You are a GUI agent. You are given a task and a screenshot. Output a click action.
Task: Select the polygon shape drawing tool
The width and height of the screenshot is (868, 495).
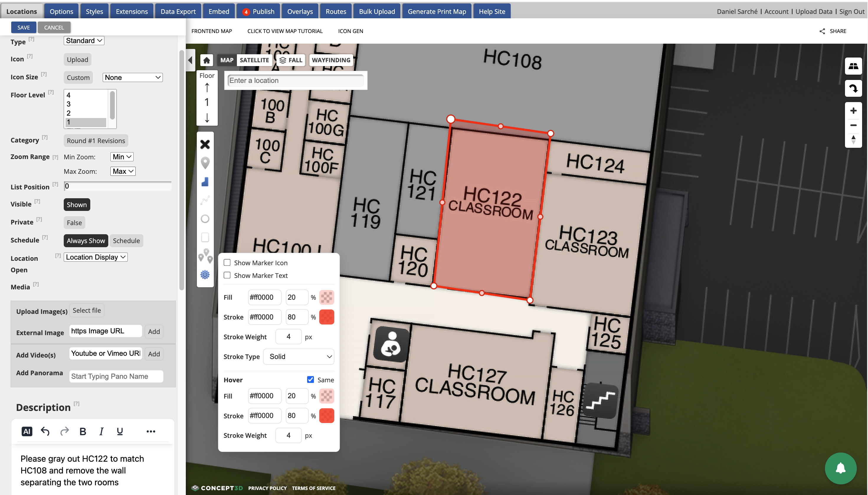205,182
